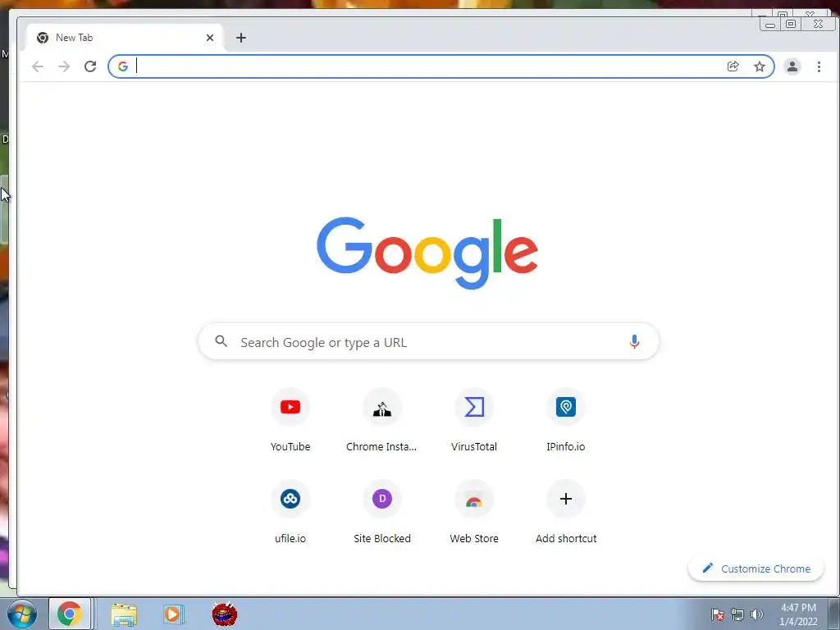The image size is (840, 630).
Task: Open Chrome three-dot menu
Action: [x=819, y=66]
